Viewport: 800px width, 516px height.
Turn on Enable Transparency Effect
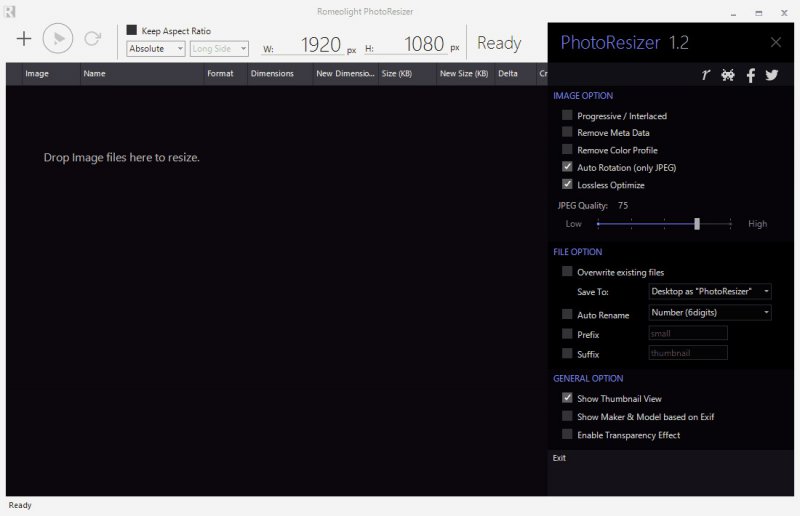click(567, 434)
